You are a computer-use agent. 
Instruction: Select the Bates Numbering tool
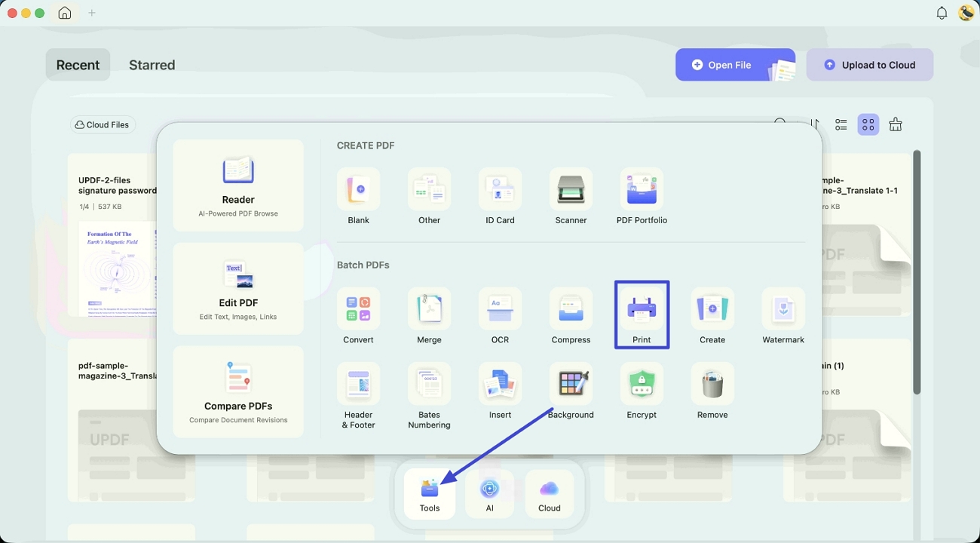(x=430, y=395)
